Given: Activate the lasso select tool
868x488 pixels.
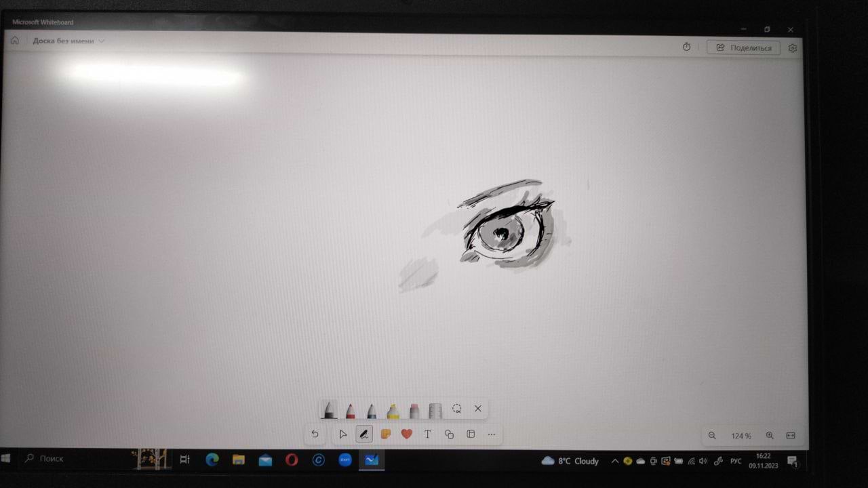Looking at the screenshot, I should (457, 409).
